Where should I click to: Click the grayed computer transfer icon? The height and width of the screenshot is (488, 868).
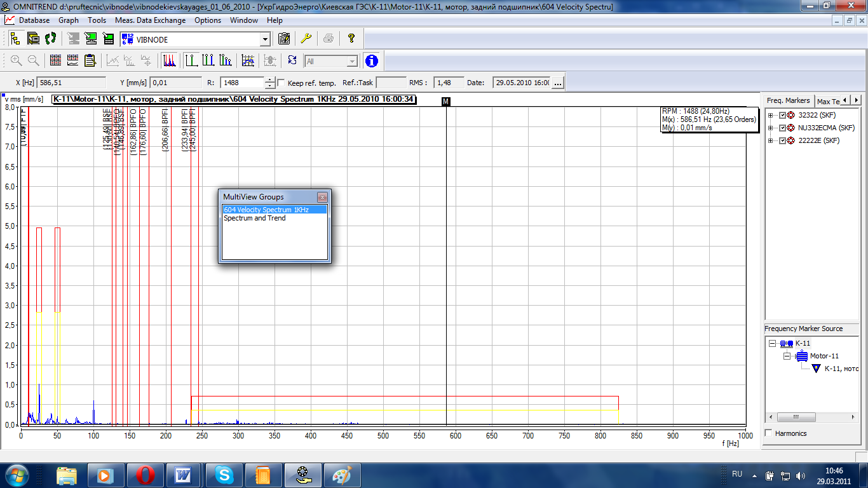coord(74,39)
